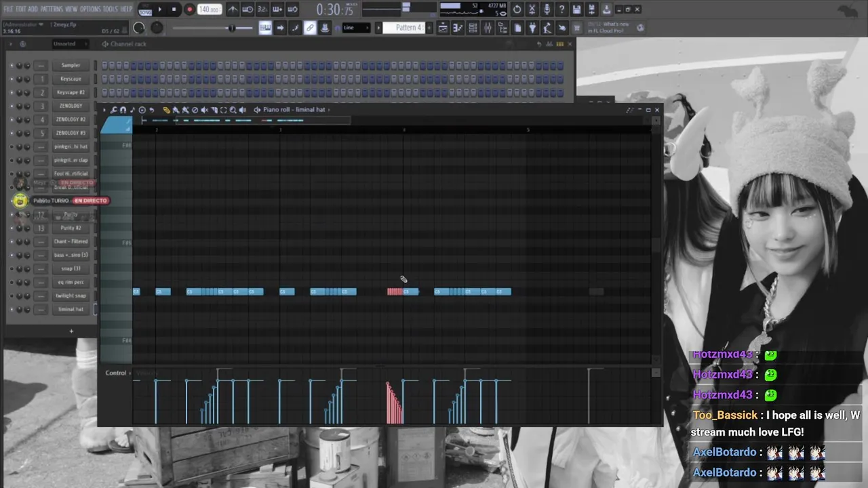Open piano roll tools wrench icon
This screenshot has height=488, width=868.
tap(114, 110)
